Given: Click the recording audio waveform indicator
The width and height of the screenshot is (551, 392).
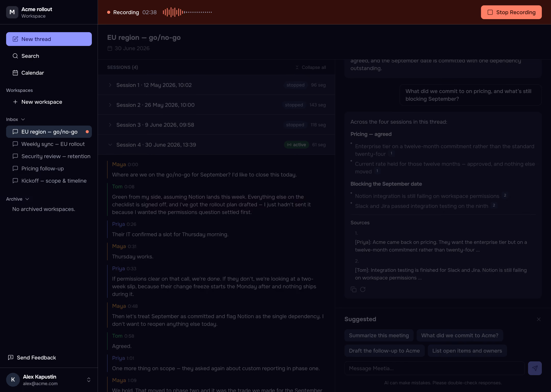Looking at the screenshot, I should [x=187, y=12].
